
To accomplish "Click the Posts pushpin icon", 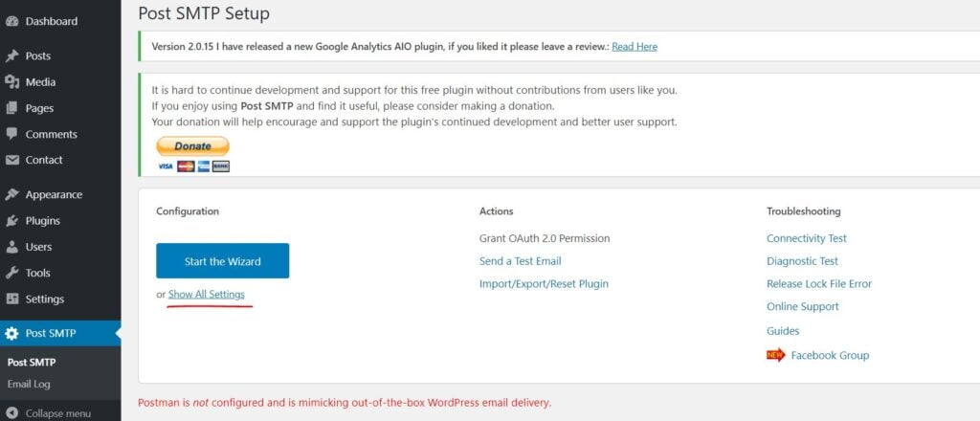I will click(11, 56).
